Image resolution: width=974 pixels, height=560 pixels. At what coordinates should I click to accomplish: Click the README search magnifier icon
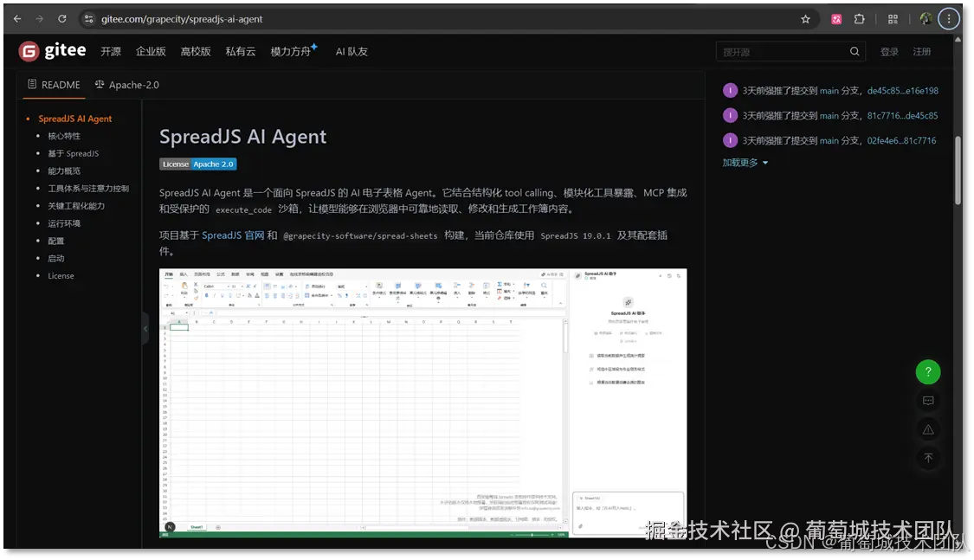pyautogui.click(x=854, y=51)
